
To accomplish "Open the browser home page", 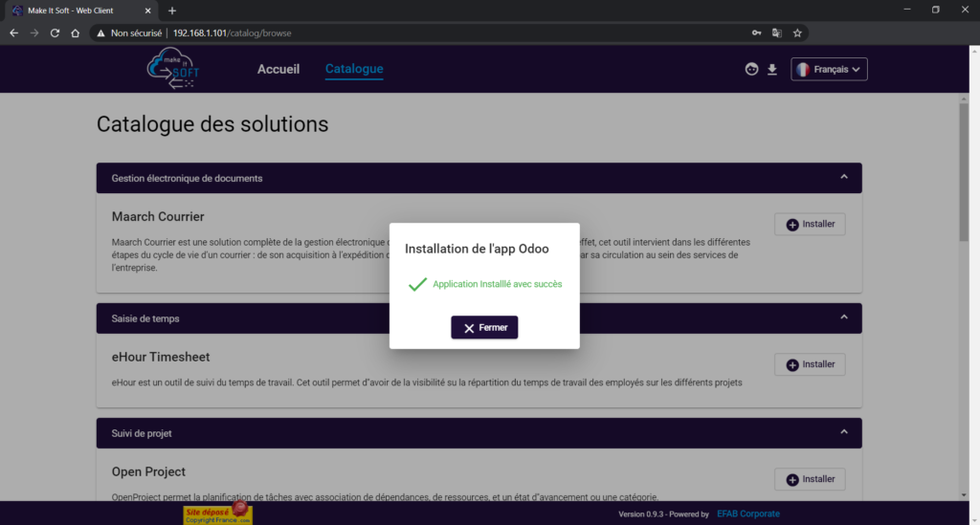I will click(x=75, y=33).
